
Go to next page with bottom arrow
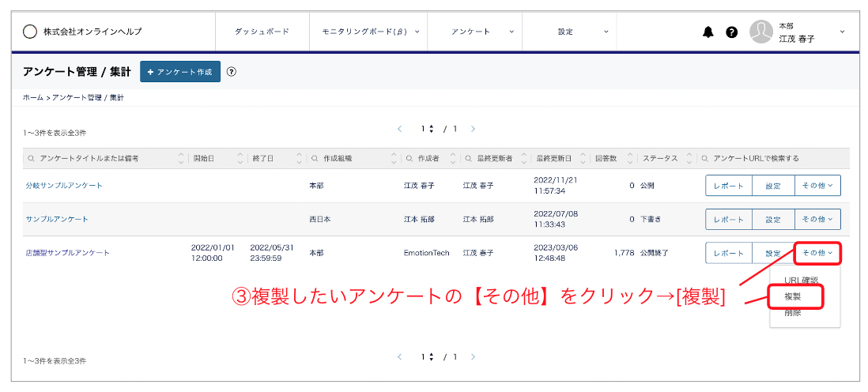[473, 357]
